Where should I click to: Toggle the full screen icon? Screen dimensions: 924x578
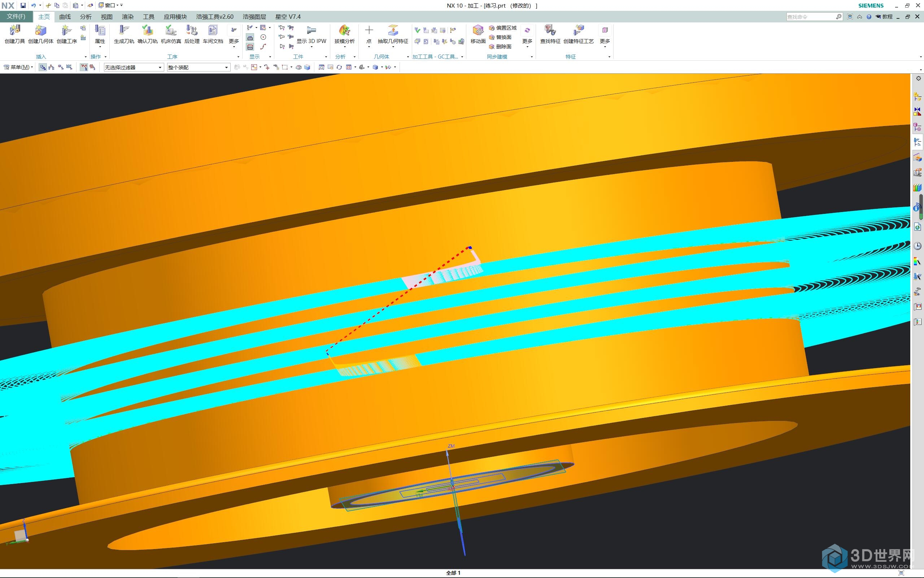[x=850, y=17]
